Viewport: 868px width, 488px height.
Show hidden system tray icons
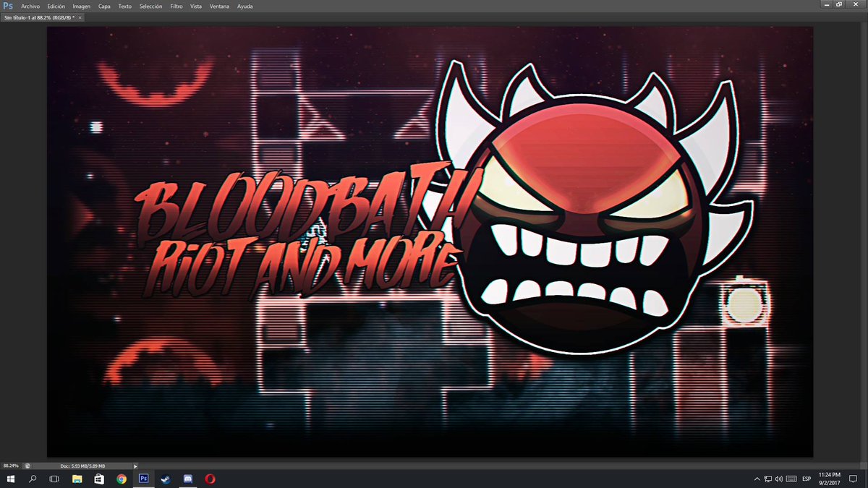pos(757,479)
